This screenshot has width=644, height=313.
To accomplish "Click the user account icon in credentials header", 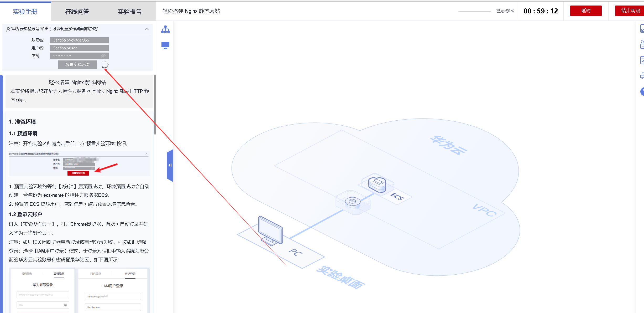I will (8, 29).
